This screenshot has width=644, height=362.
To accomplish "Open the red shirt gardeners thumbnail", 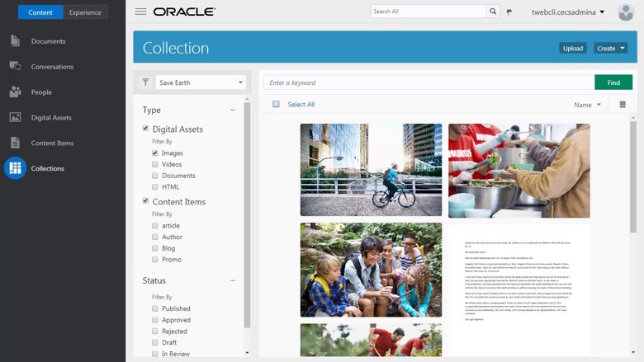I will (371, 340).
